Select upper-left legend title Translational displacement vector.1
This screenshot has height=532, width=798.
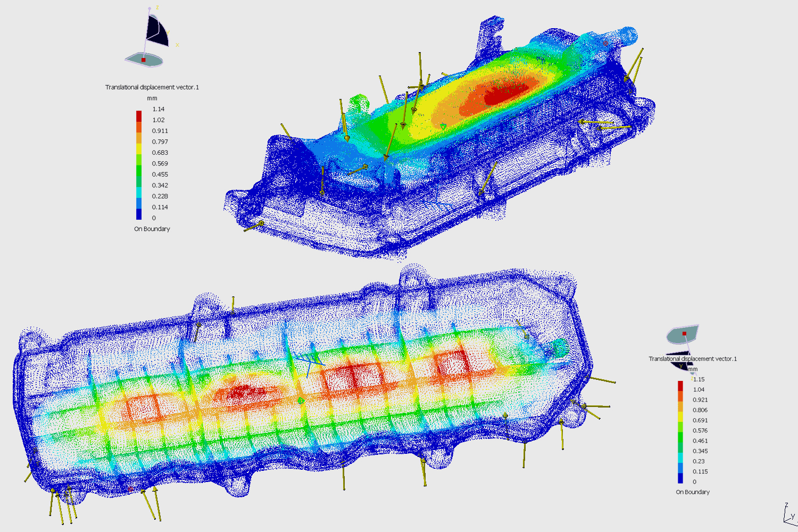click(152, 87)
